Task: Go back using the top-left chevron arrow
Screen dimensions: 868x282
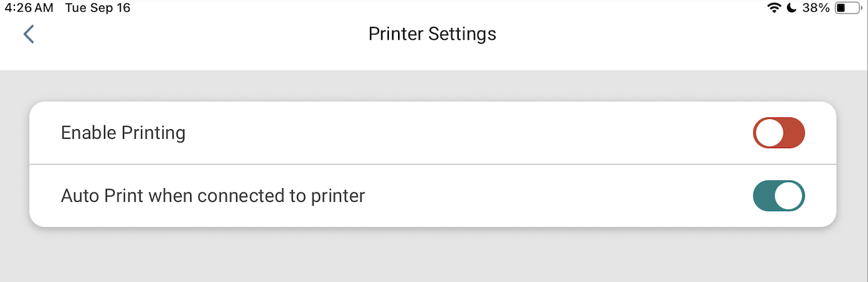Action: coord(28,34)
